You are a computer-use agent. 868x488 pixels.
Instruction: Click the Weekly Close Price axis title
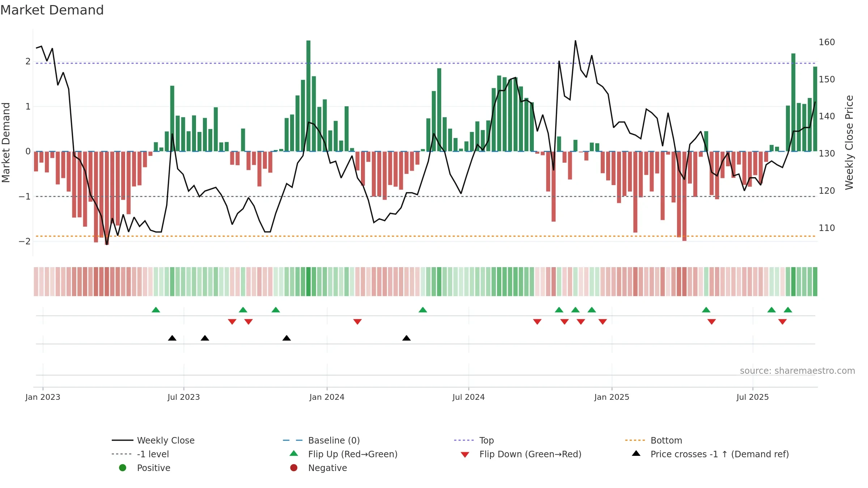pos(849,142)
